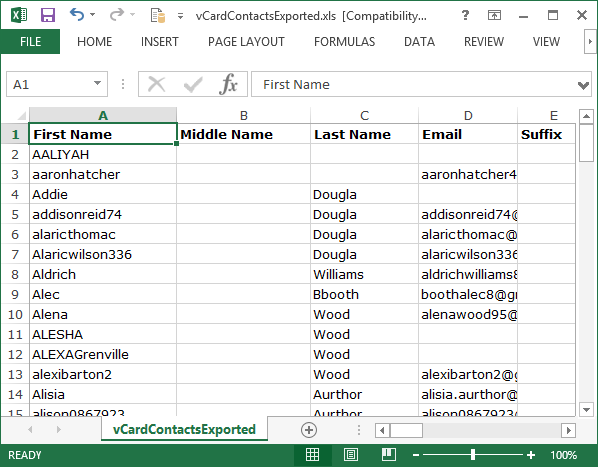This screenshot has height=467, width=598.
Task: Click the Last Name header cell
Action: pos(365,134)
